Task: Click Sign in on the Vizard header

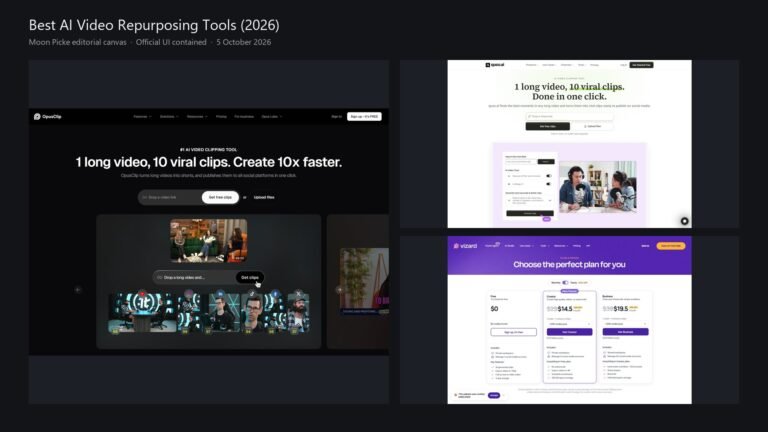Action: pyautogui.click(x=645, y=246)
